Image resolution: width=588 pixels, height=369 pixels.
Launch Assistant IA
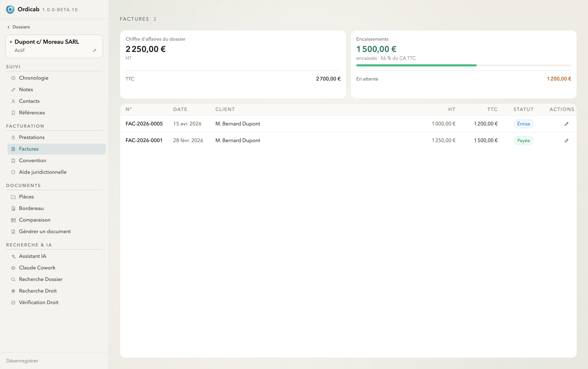coord(57,256)
